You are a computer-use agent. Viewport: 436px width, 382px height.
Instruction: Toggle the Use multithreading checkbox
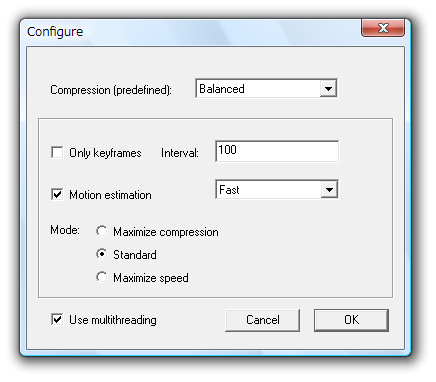(57, 319)
